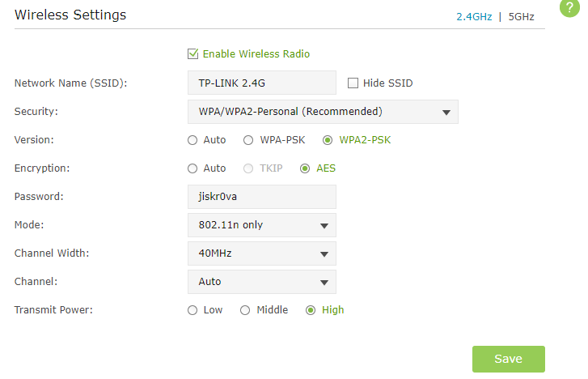Focus the Password input field
The height and width of the screenshot is (379, 588).
[261, 197]
